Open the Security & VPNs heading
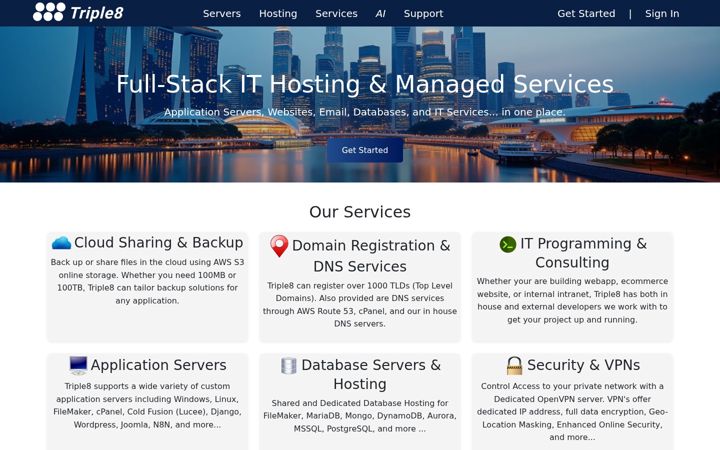This screenshot has width=720, height=450. click(x=583, y=365)
